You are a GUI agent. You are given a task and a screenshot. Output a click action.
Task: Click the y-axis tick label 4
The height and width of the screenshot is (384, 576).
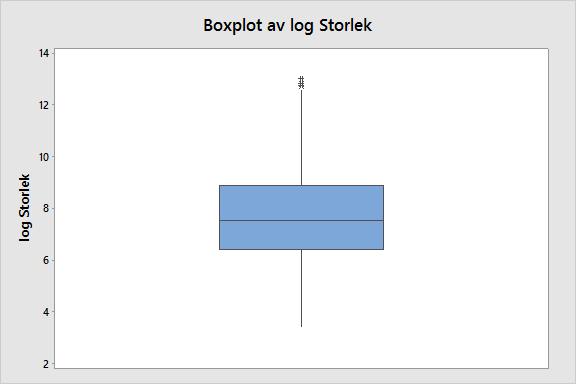pos(46,312)
